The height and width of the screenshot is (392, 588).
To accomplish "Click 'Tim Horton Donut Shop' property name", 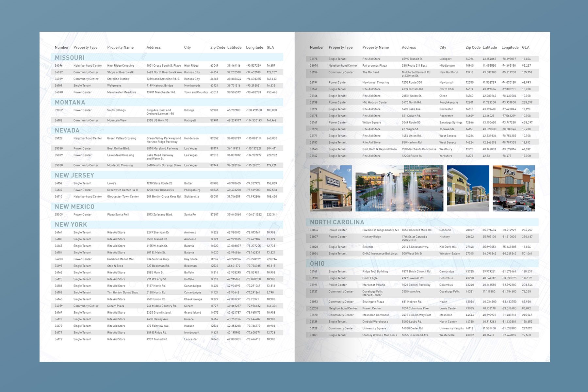I will coord(122,292).
